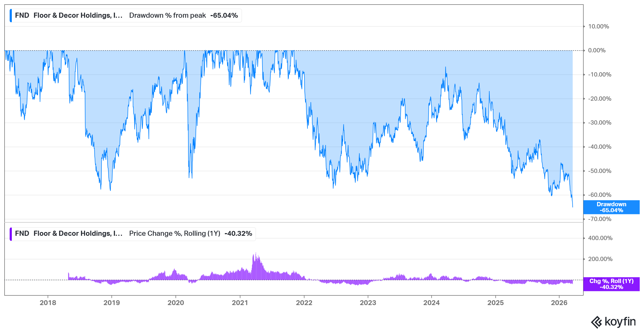
Task: Select the FND ticker in the Price Change legend
Action: [x=22, y=234]
